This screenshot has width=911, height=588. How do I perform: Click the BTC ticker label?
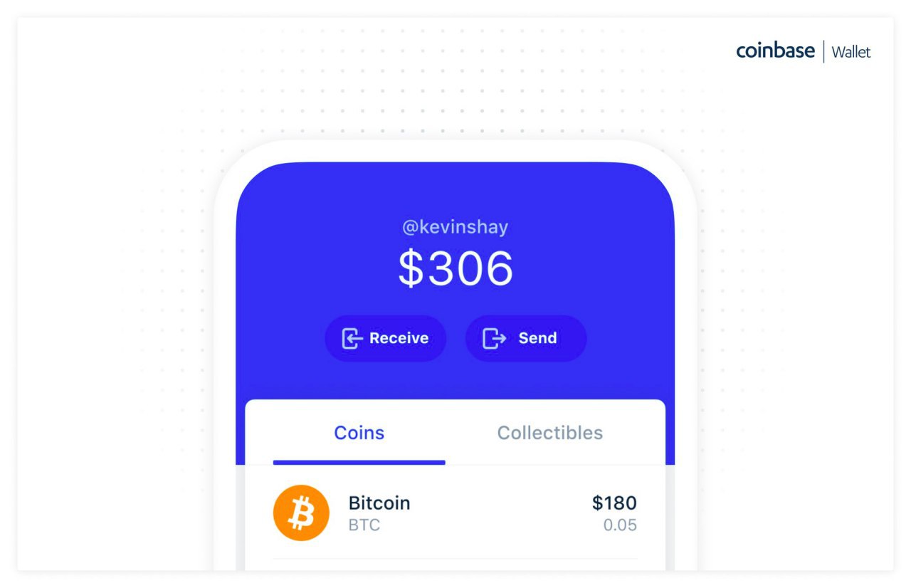(x=364, y=525)
